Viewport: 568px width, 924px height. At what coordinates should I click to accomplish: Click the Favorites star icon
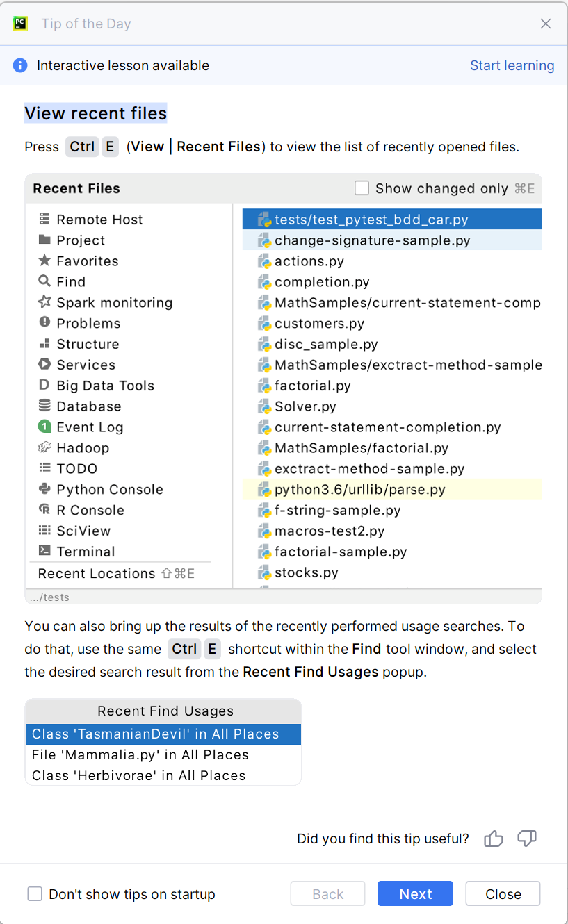click(x=44, y=261)
